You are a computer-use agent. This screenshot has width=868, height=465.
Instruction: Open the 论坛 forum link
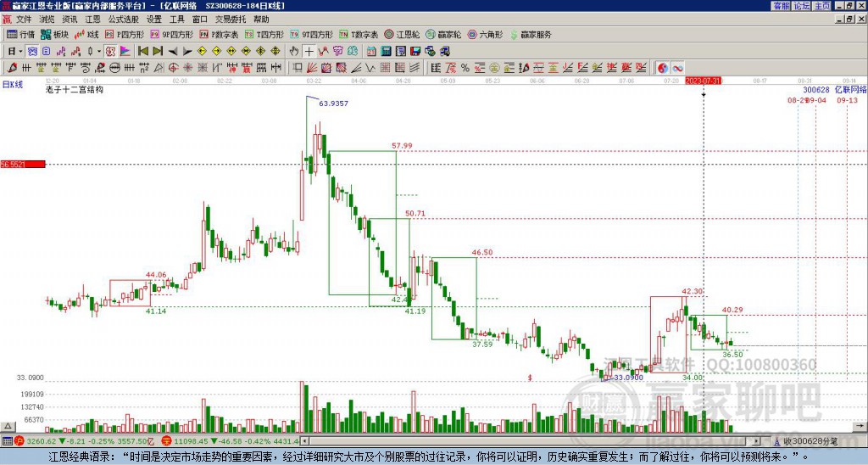[802, 6]
